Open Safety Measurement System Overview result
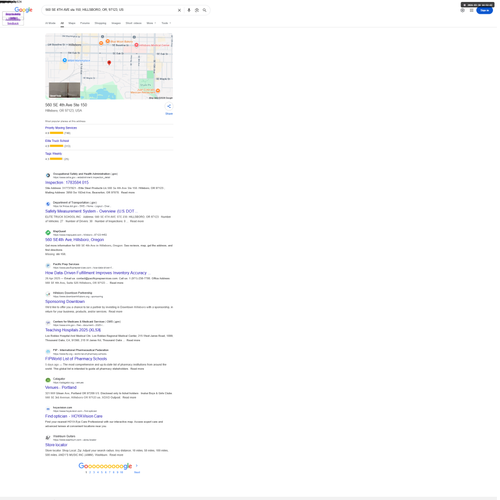 (x=91, y=211)
